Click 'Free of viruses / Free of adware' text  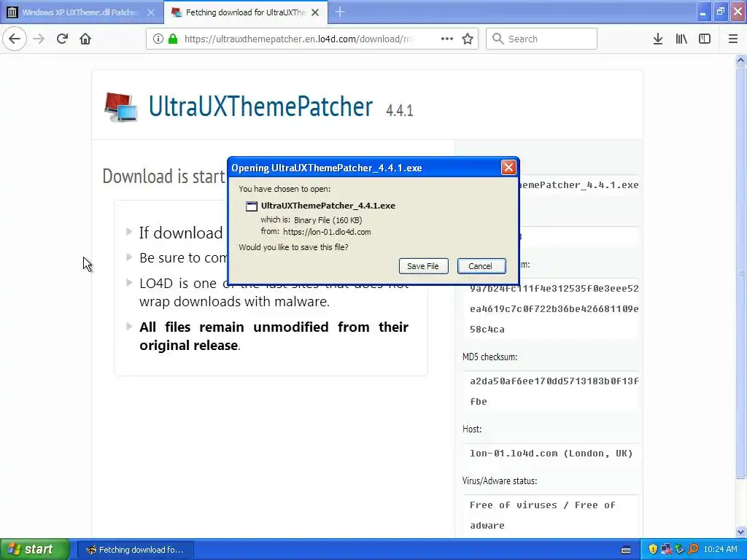pos(543,516)
